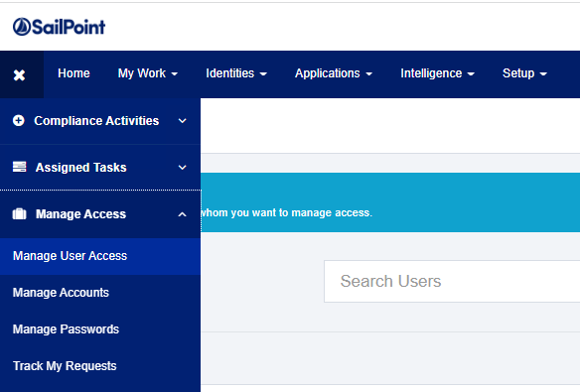Go to the Home page

tap(73, 73)
